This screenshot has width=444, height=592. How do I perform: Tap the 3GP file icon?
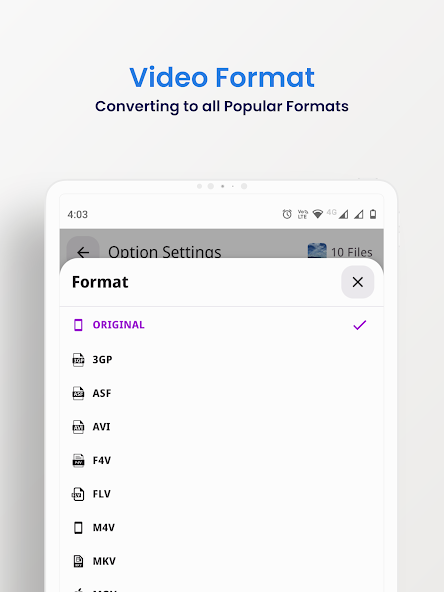[78, 359]
